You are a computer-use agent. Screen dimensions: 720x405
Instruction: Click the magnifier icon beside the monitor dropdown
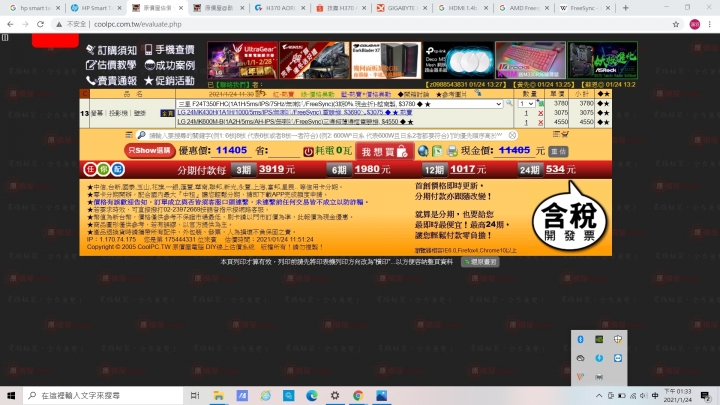click(x=509, y=104)
